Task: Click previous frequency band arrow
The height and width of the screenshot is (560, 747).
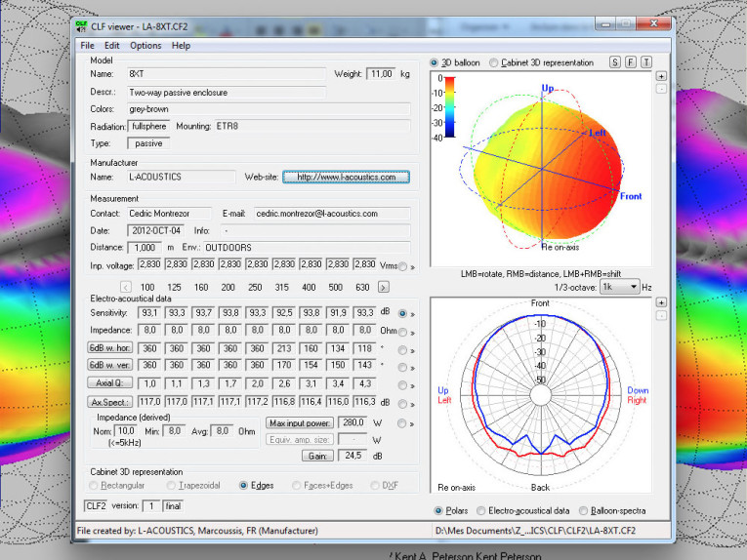Action: (x=126, y=288)
